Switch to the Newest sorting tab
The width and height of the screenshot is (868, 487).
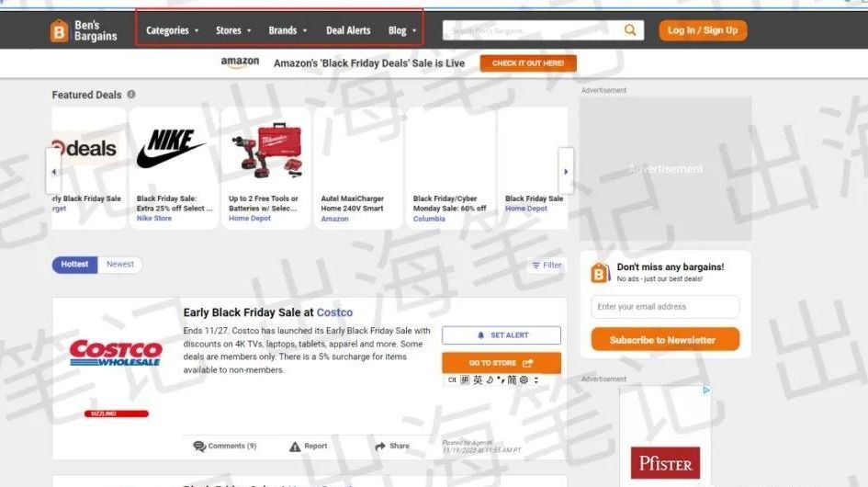point(120,265)
